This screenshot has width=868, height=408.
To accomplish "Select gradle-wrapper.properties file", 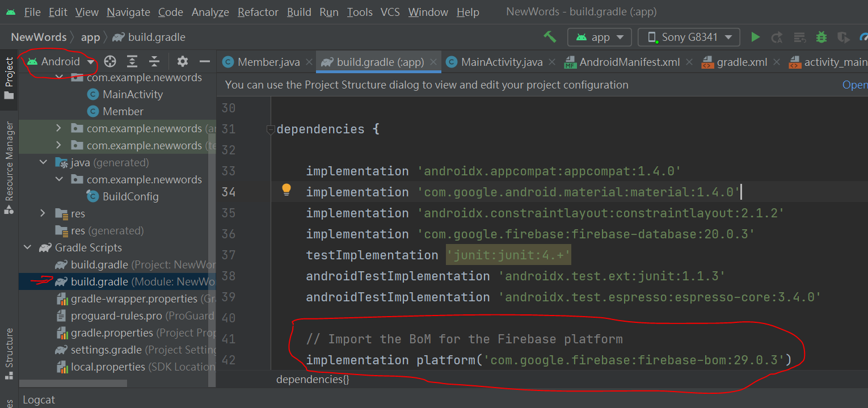I will pyautogui.click(x=135, y=298).
